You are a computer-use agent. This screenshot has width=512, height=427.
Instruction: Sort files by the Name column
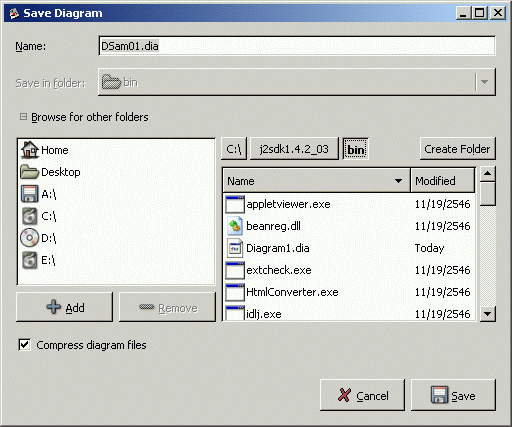(x=316, y=181)
